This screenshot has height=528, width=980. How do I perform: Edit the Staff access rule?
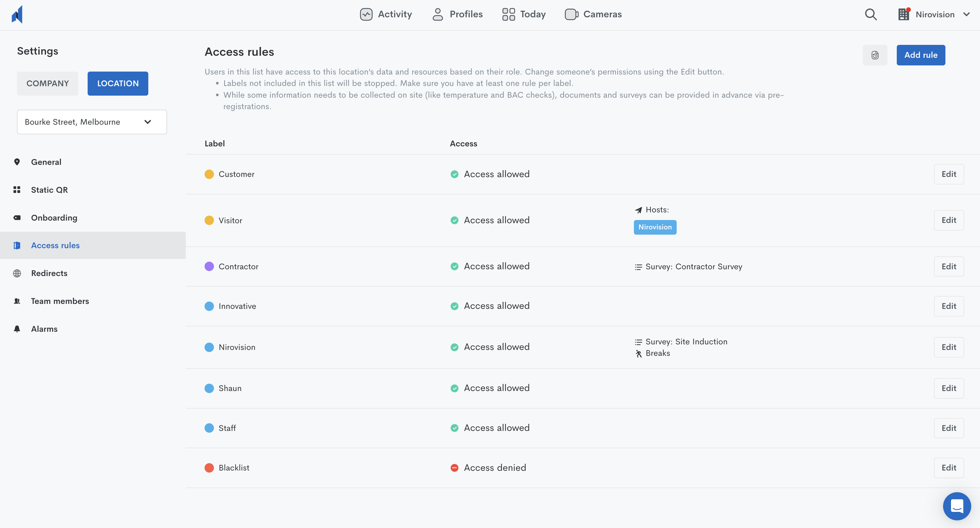point(949,428)
